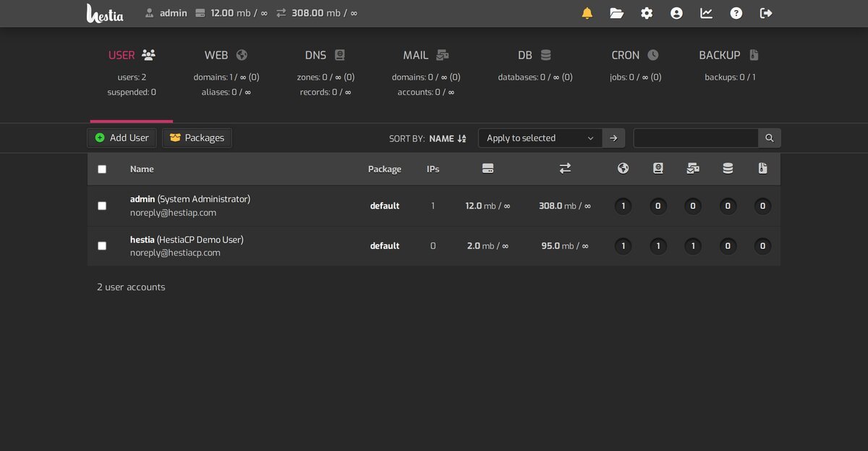The width and height of the screenshot is (868, 451).
Task: Open the file manager folder icon
Action: pyautogui.click(x=617, y=13)
